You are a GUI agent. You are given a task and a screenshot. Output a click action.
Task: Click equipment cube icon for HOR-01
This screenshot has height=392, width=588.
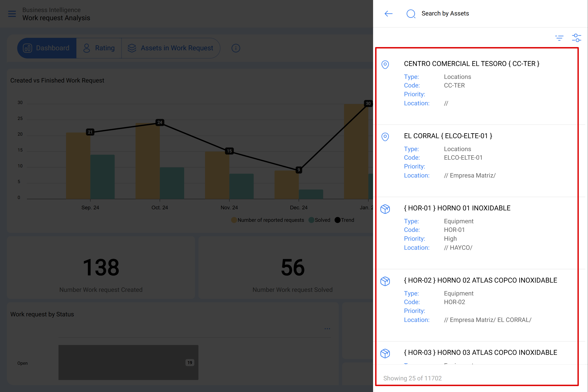click(x=385, y=209)
